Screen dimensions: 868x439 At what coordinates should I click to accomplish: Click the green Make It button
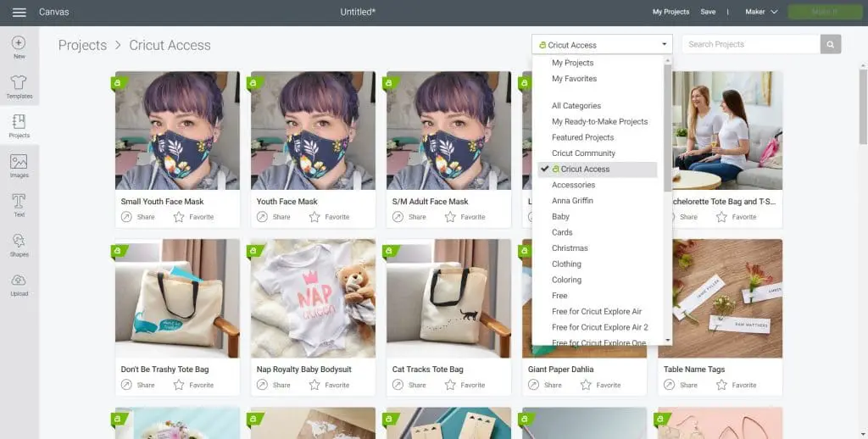pyautogui.click(x=825, y=12)
